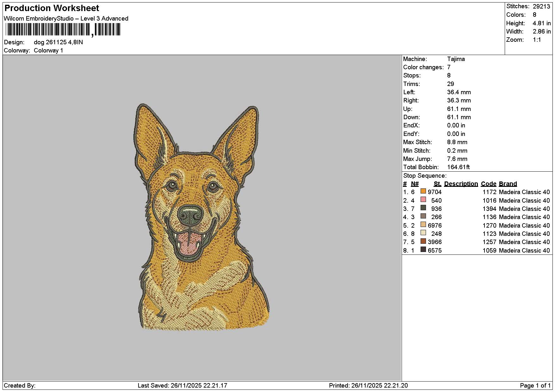
Task: Click the 'Code' column header
Action: [x=489, y=184]
